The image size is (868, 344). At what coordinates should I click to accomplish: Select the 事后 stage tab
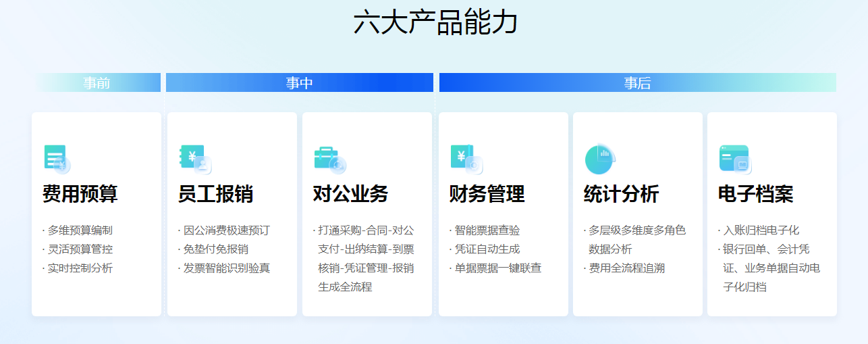tap(637, 82)
